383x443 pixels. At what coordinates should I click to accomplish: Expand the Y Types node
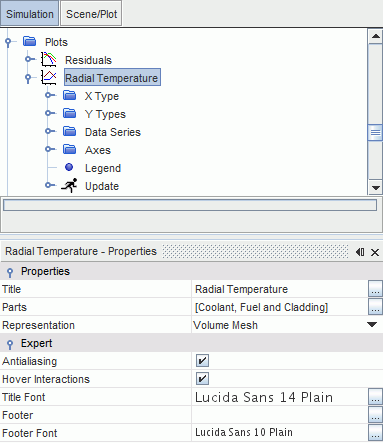pyautogui.click(x=49, y=113)
